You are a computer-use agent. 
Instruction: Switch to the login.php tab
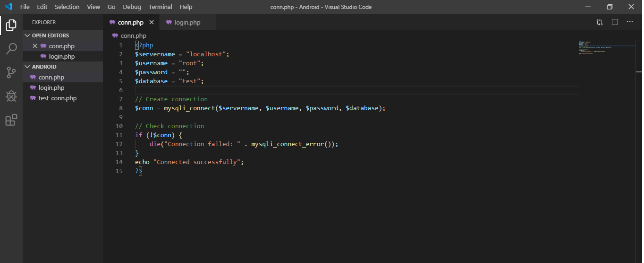188,22
